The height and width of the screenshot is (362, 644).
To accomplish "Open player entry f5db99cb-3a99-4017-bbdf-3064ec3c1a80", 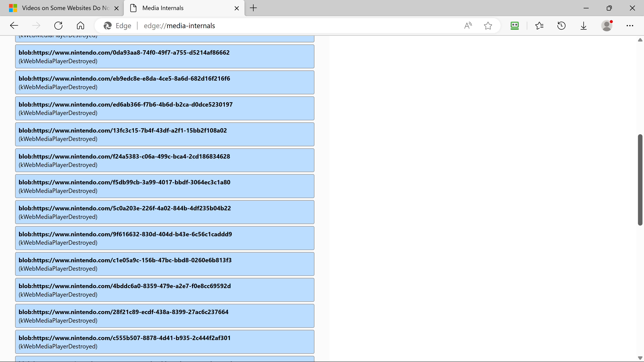I will (x=165, y=186).
